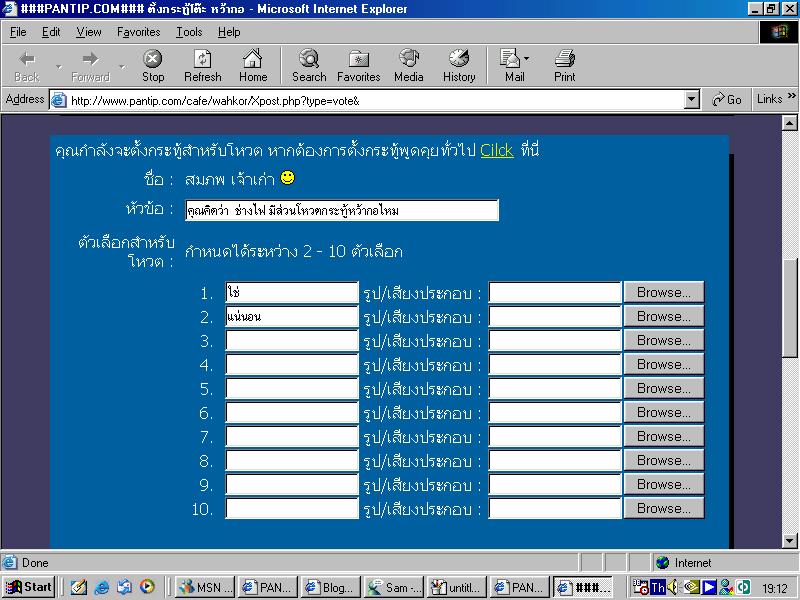The image size is (800, 600).
Task: Click the topic title input field
Action: tap(342, 210)
